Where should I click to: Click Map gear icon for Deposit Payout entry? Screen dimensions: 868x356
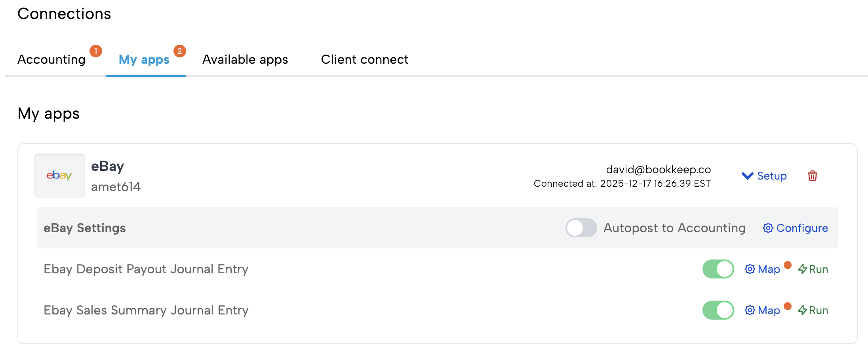click(750, 269)
